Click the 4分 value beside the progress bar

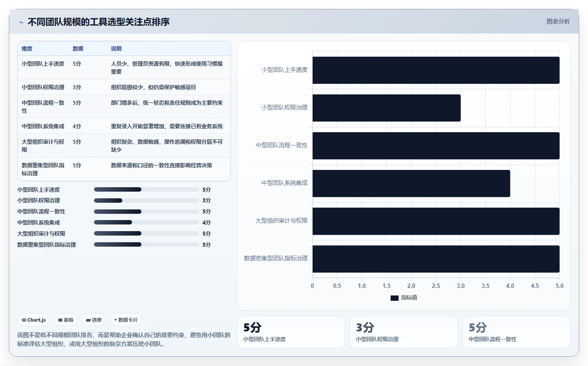(206, 223)
